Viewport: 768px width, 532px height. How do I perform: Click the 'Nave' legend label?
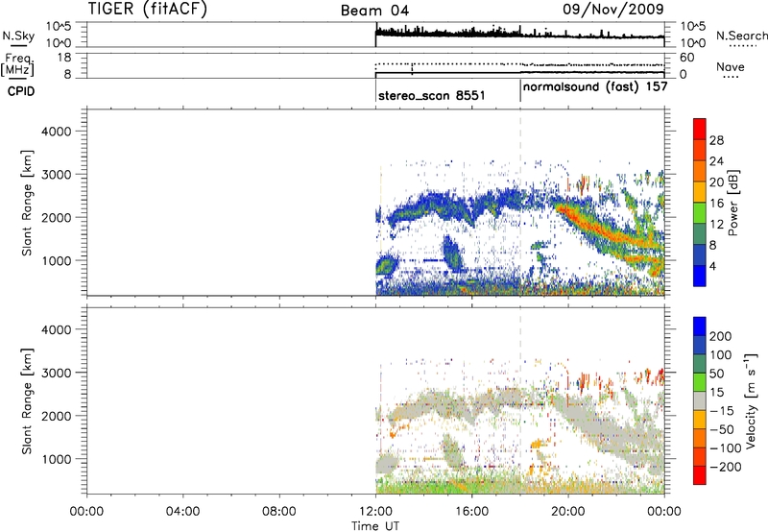tap(731, 66)
